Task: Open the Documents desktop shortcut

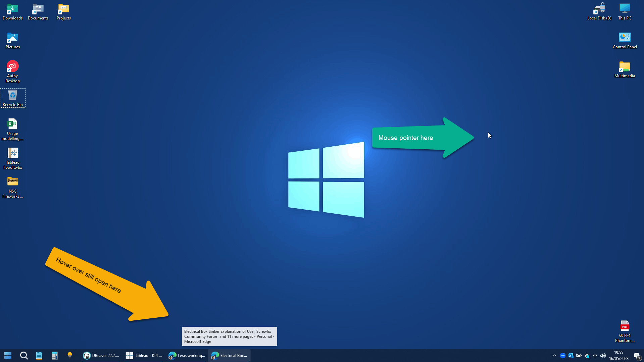Action: pos(38,12)
